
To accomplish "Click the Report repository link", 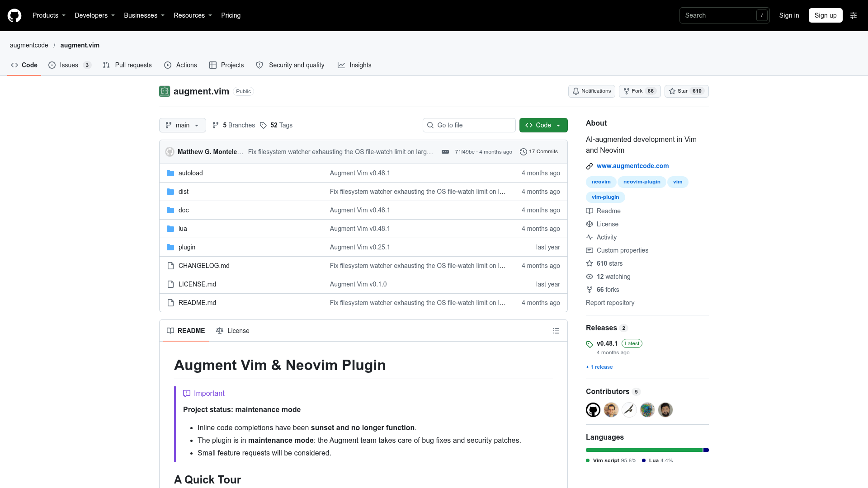I will [610, 303].
